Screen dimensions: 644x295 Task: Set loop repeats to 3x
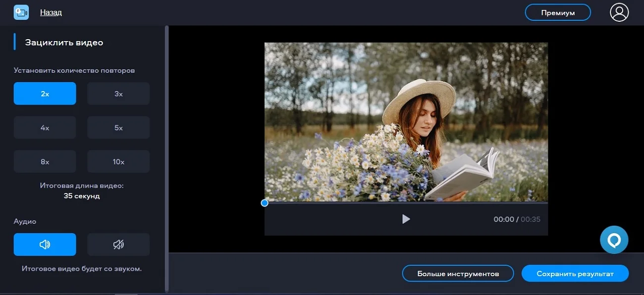tap(118, 94)
